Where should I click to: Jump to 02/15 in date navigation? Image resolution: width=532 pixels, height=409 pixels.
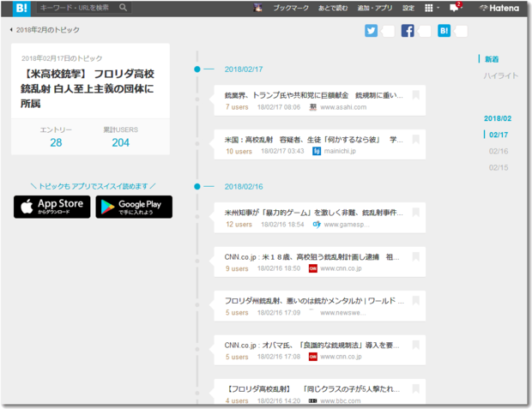[499, 167]
